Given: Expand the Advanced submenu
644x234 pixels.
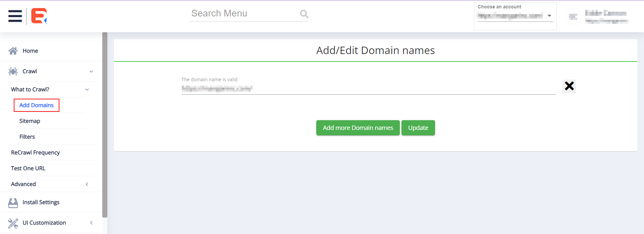Looking at the screenshot, I should 87,184.
